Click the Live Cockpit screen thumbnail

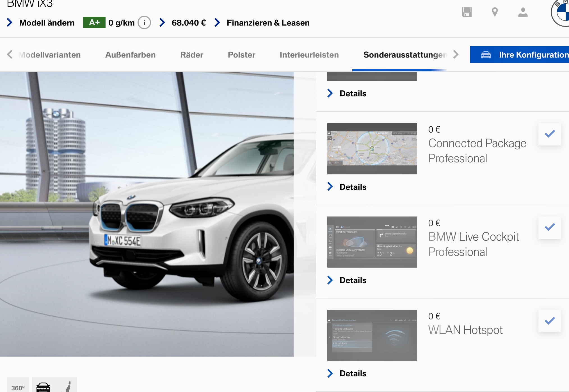tap(372, 242)
